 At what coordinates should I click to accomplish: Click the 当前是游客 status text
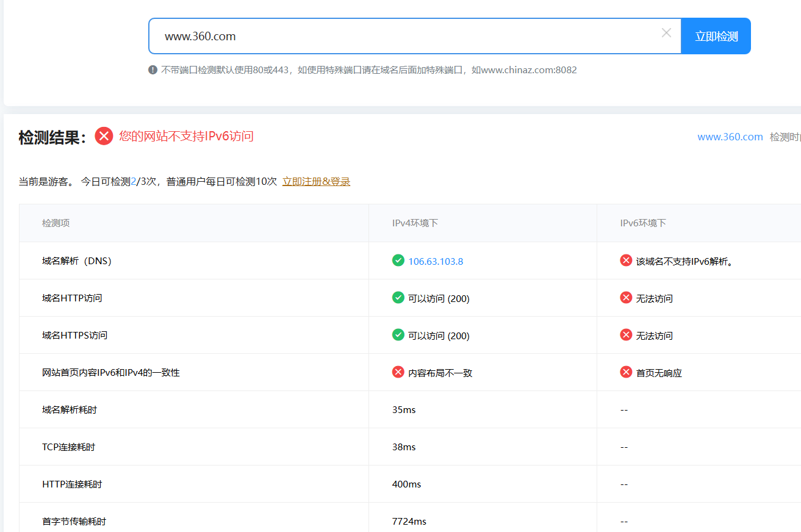click(46, 182)
